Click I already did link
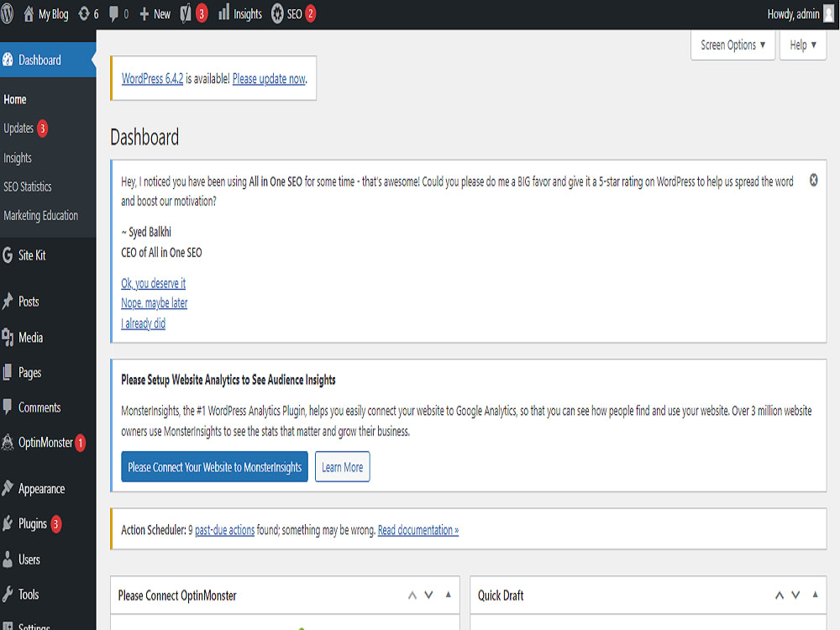This screenshot has height=630, width=840. [143, 323]
